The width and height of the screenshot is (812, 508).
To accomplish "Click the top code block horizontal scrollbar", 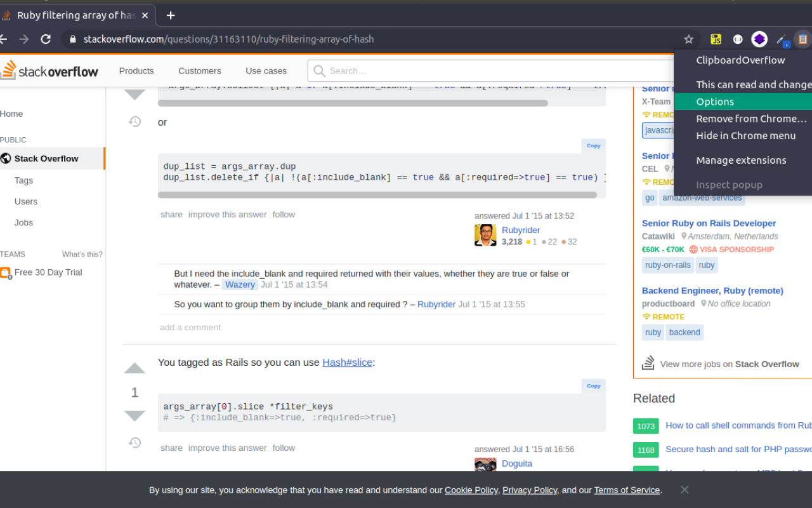I will (353, 103).
